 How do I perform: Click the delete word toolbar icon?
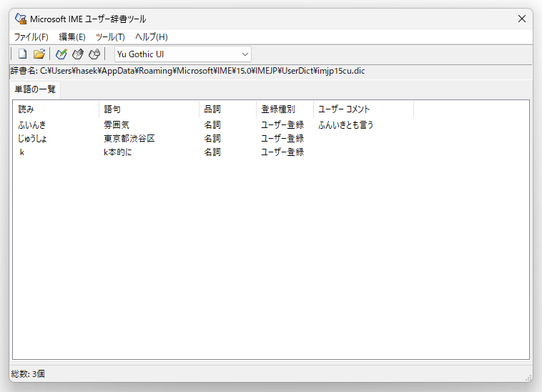(94, 54)
